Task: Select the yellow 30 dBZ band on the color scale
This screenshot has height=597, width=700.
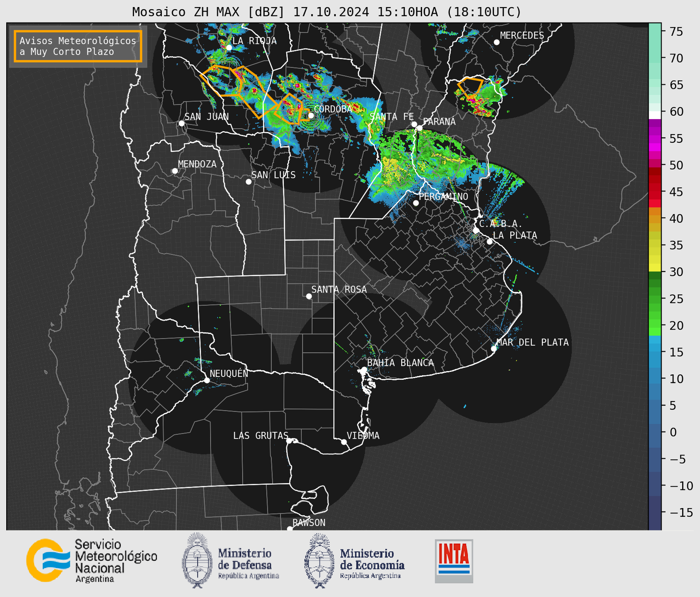Action: click(655, 268)
